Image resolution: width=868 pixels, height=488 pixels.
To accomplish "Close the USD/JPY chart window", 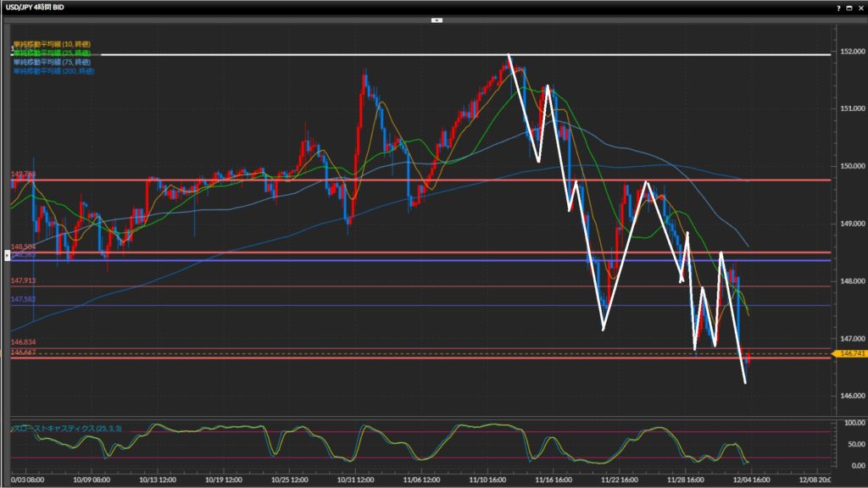I will pyautogui.click(x=860, y=7).
